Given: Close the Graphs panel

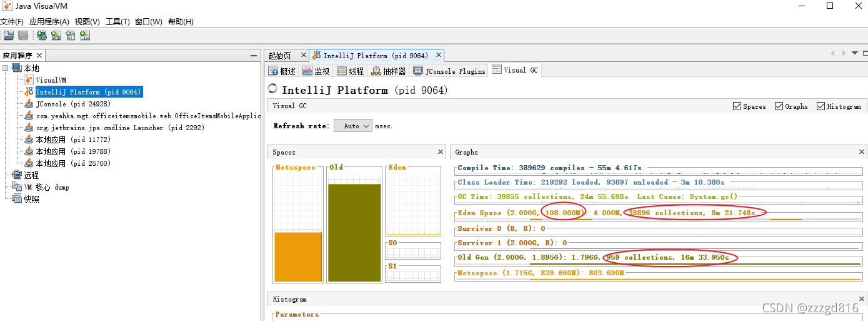Looking at the screenshot, I should click(862, 152).
